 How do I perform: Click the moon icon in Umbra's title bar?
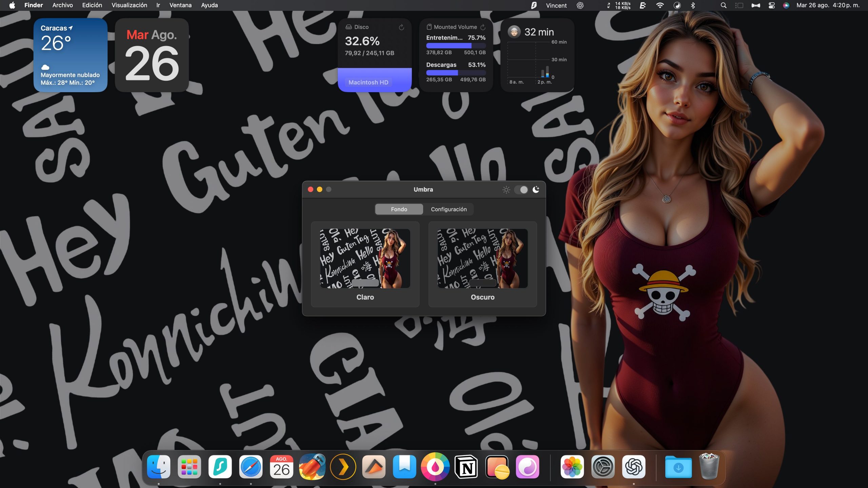pos(536,189)
